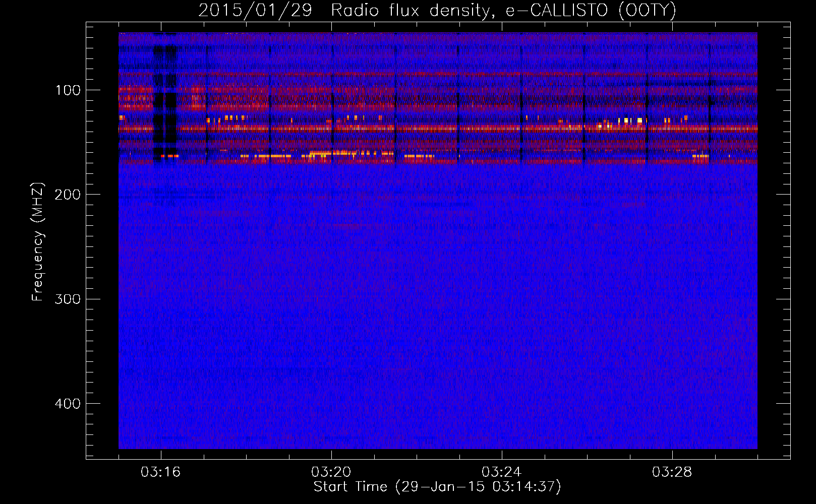Click the 'Start Time (29-Jan-15 03:14:37)' label
This screenshot has width=816, height=504.
(x=437, y=487)
